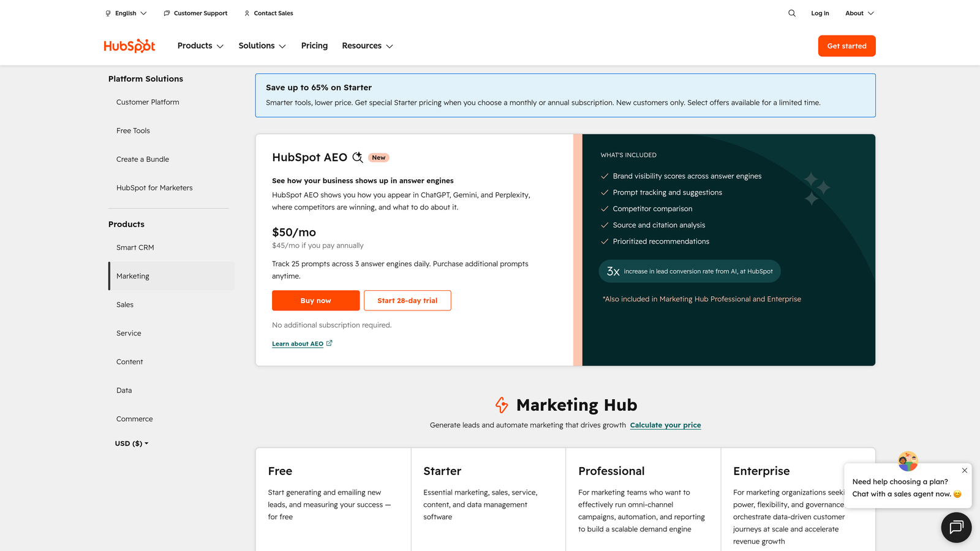Image resolution: width=980 pixels, height=551 pixels.
Task: Select Smart CRM in sidebar
Action: tap(135, 247)
